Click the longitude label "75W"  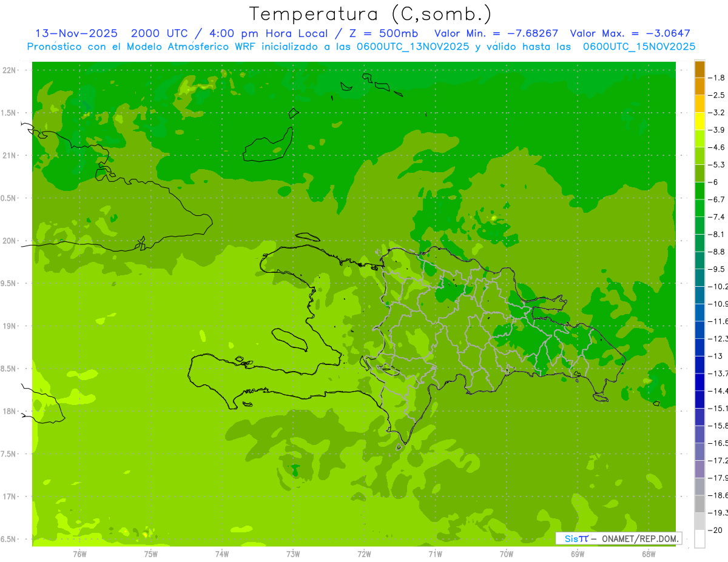point(151,553)
